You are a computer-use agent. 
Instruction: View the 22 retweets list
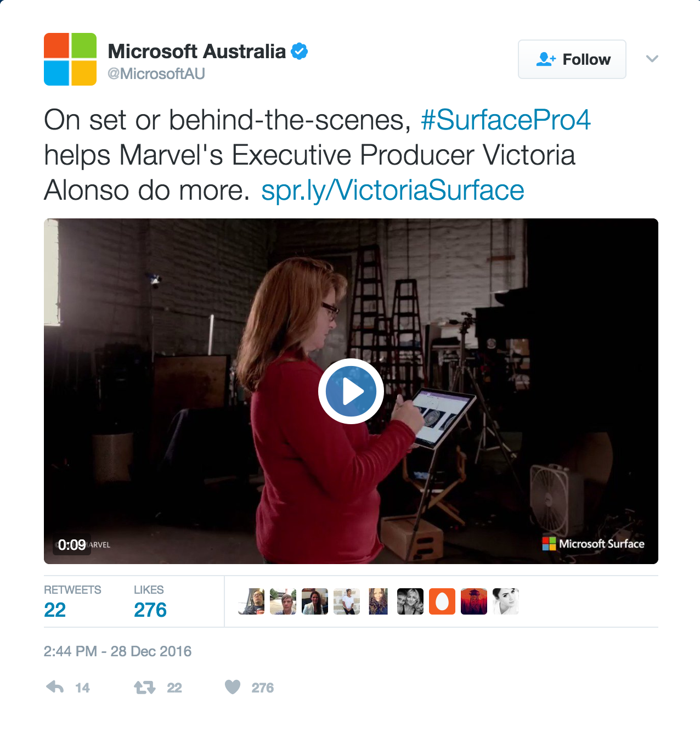55,610
